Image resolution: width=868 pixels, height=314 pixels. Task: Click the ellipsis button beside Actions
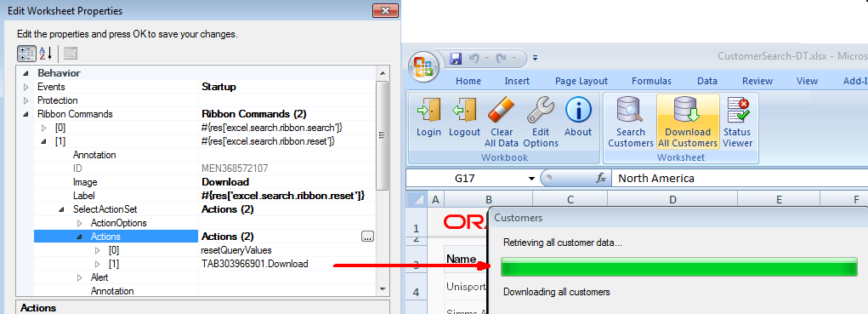(367, 237)
